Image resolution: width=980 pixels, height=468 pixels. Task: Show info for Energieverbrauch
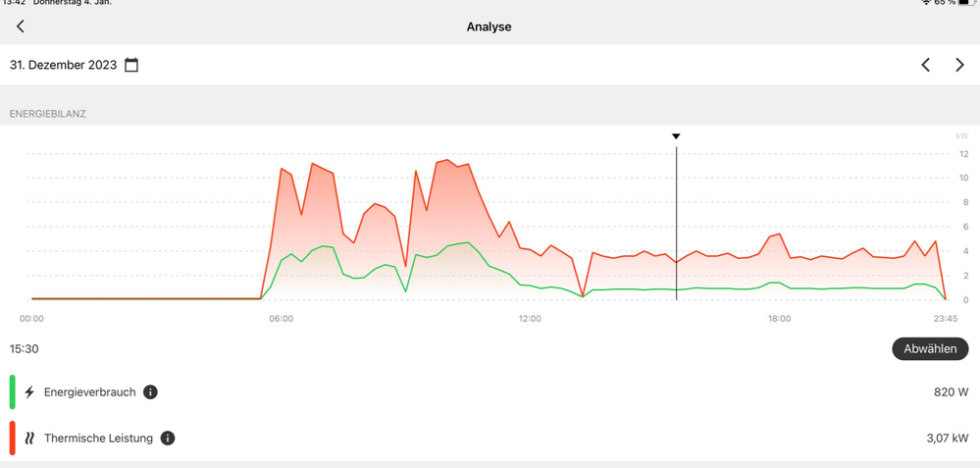pyautogui.click(x=150, y=392)
